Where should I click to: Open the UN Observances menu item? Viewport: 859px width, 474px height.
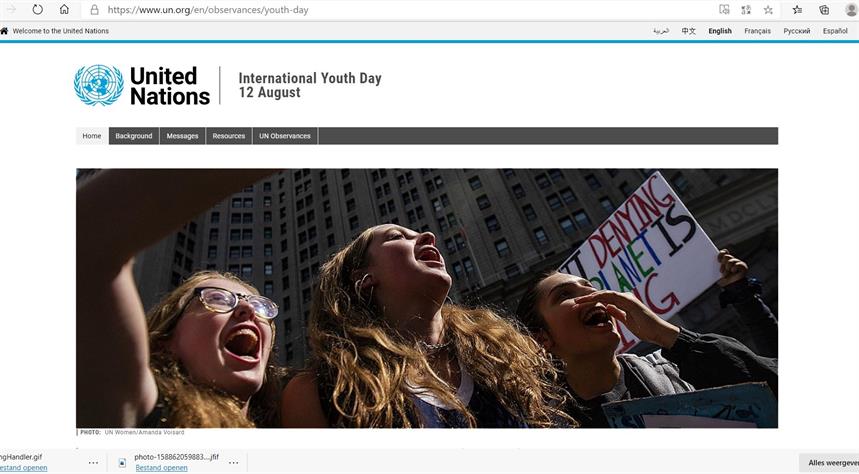coord(285,136)
